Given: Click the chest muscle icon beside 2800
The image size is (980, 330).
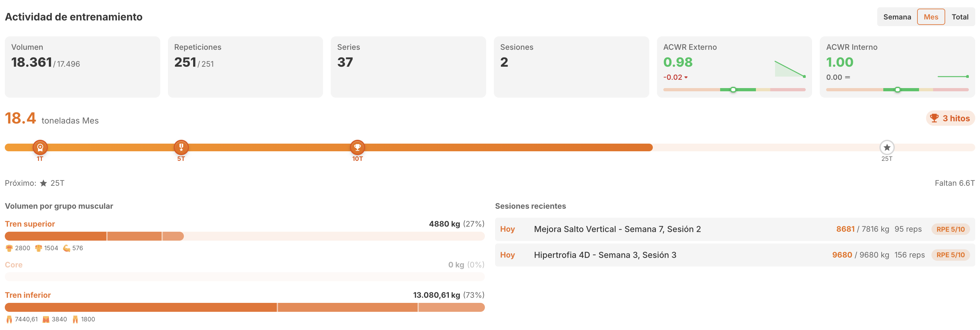Looking at the screenshot, I should pyautogui.click(x=9, y=248).
